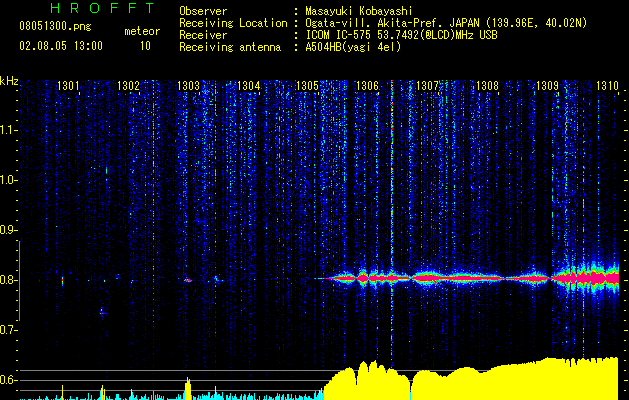Viewport: 629px width, 400px height.
Task: Click the 1302 time marker
Action: click(x=128, y=86)
